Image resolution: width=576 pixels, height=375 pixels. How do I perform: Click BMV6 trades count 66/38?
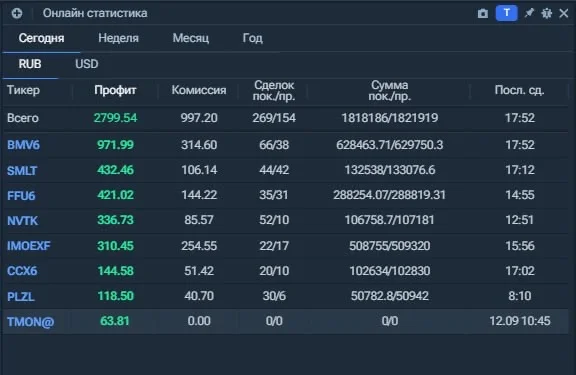(x=274, y=145)
